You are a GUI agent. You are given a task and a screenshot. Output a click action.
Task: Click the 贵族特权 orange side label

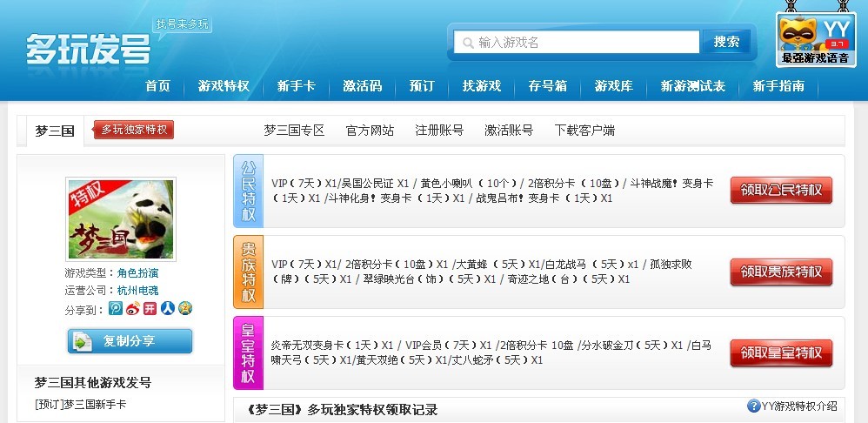click(249, 272)
